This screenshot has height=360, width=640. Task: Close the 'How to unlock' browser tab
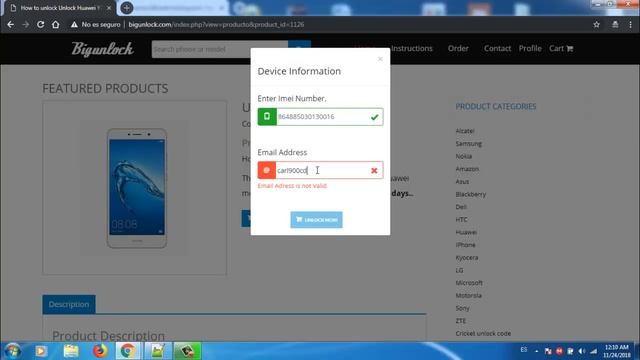click(x=109, y=8)
